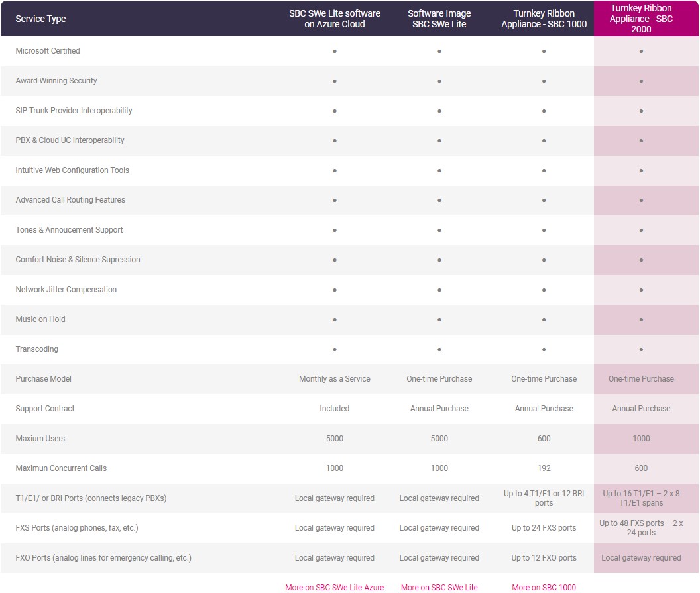Click T1/E1 Local gateway required for Azure Cloud
Screen dimensions: 700x593
click(334, 498)
